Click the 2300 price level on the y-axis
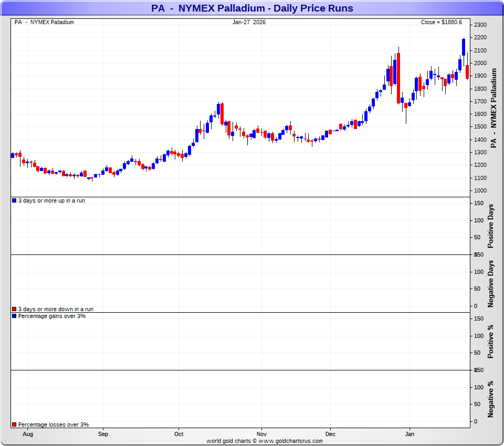 coord(480,25)
